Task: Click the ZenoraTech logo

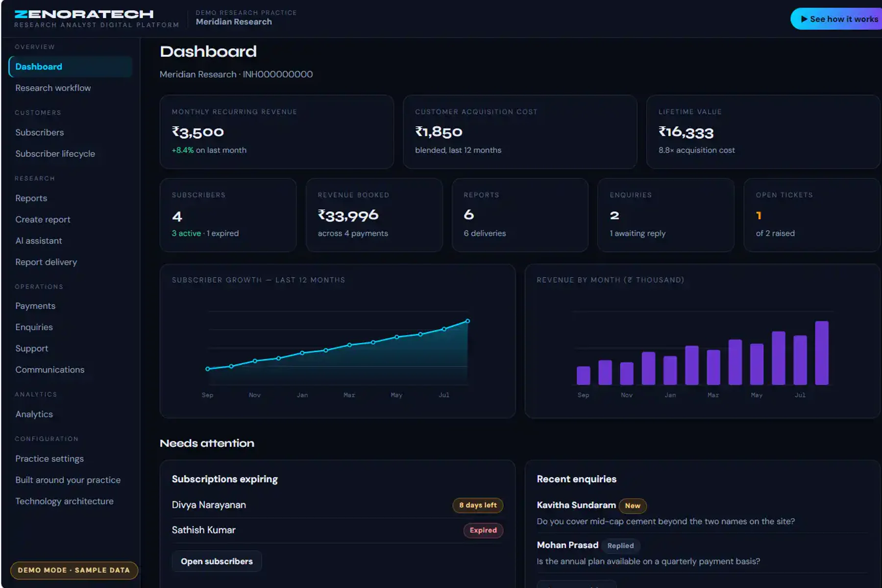Action: 84,15
